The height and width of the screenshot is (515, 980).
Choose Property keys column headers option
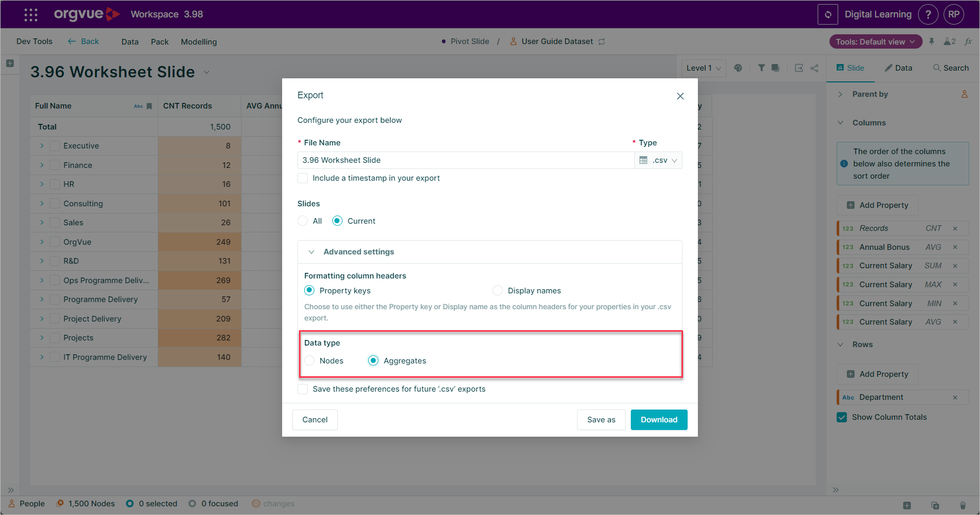(x=309, y=290)
